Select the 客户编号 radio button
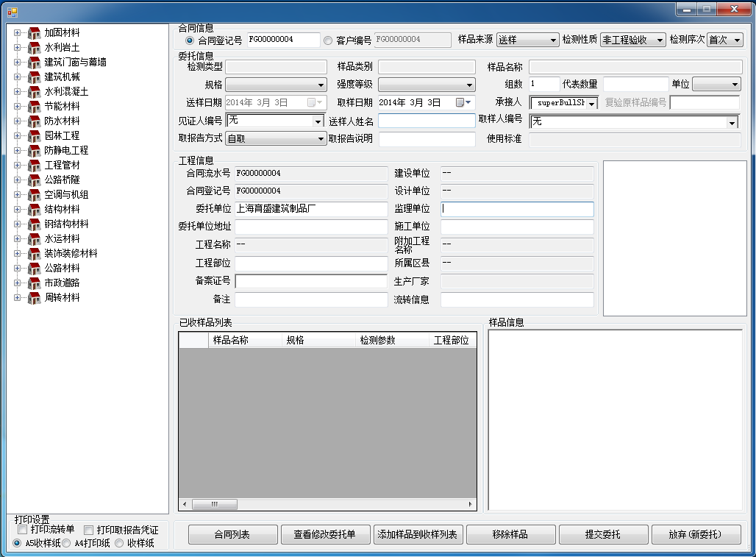This screenshot has width=756, height=557. [328, 40]
